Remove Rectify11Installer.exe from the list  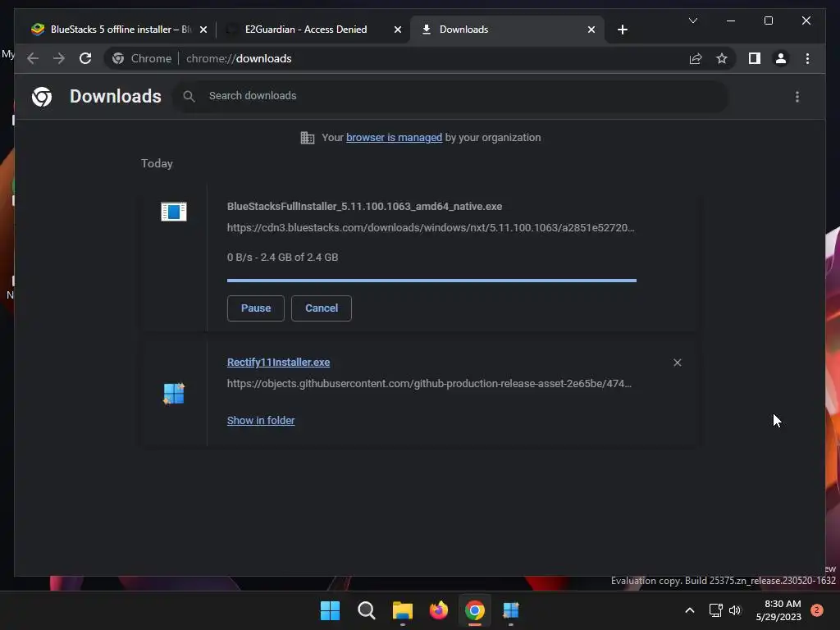[677, 363]
